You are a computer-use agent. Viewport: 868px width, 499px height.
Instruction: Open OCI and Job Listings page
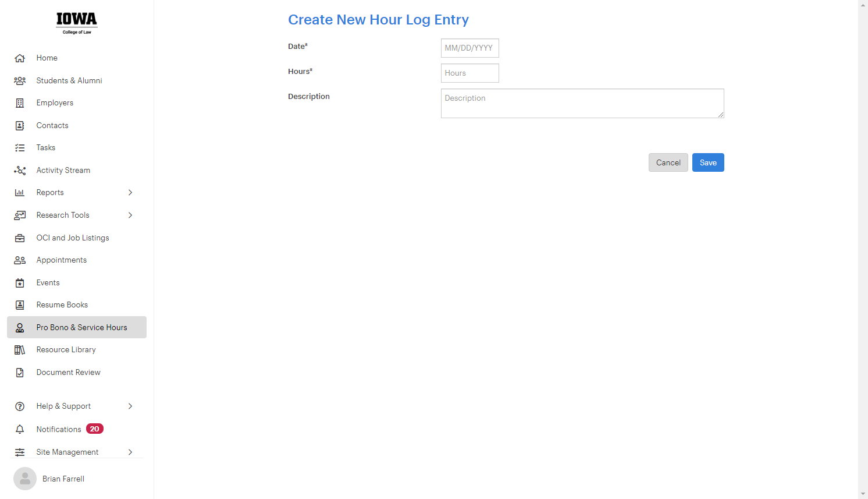77,238
